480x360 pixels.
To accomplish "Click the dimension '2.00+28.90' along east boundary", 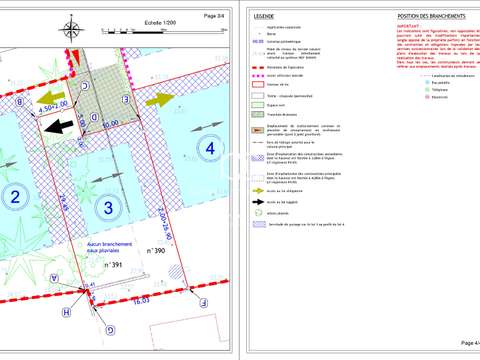I will pos(164,224).
